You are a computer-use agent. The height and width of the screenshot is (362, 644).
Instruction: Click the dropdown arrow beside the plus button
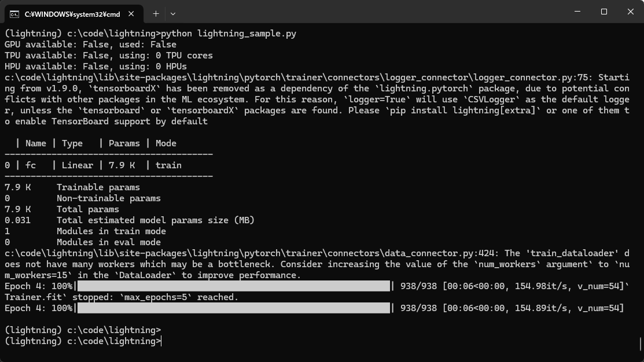[x=172, y=13]
